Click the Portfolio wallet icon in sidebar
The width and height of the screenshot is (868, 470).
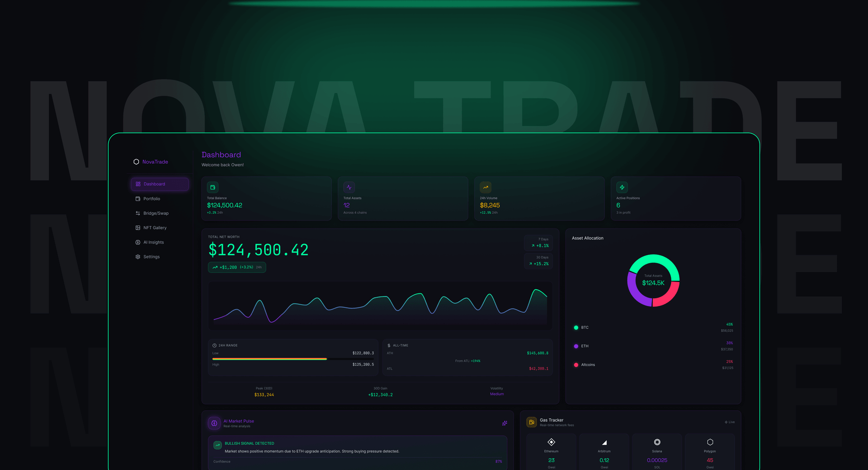[x=138, y=199]
